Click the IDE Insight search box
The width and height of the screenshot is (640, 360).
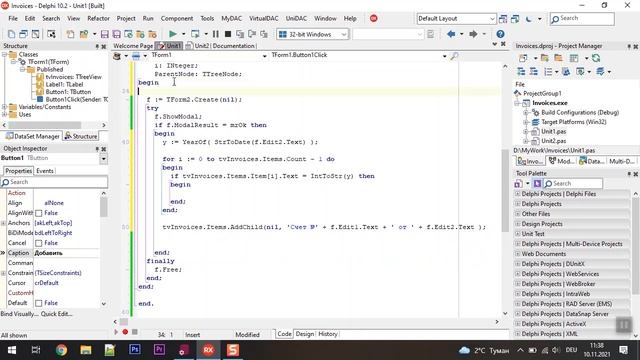[x=582, y=18]
